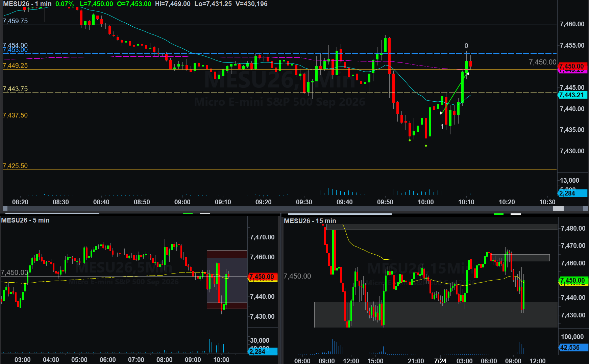
Task: Click the 13,000 volume axis label
Action: pos(570,180)
